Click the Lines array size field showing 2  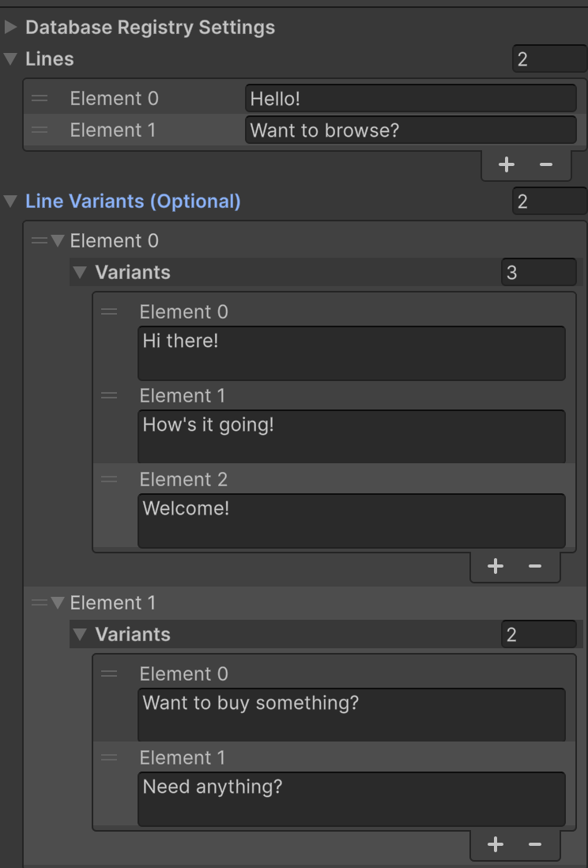coord(549,58)
